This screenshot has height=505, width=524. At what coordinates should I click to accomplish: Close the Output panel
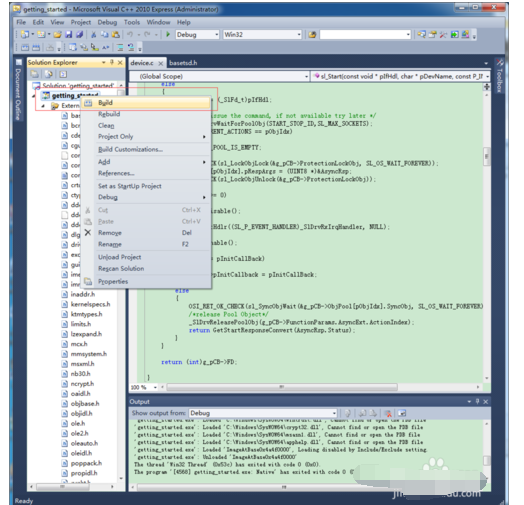point(486,402)
